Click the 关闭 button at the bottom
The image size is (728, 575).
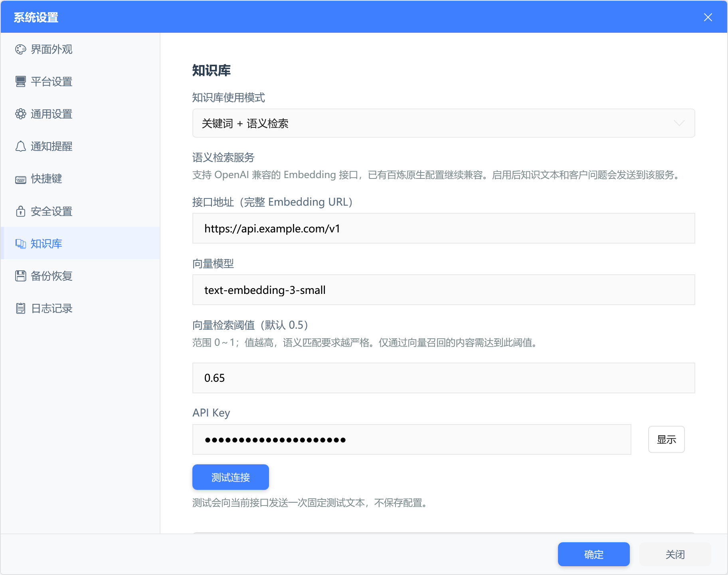[x=675, y=555]
